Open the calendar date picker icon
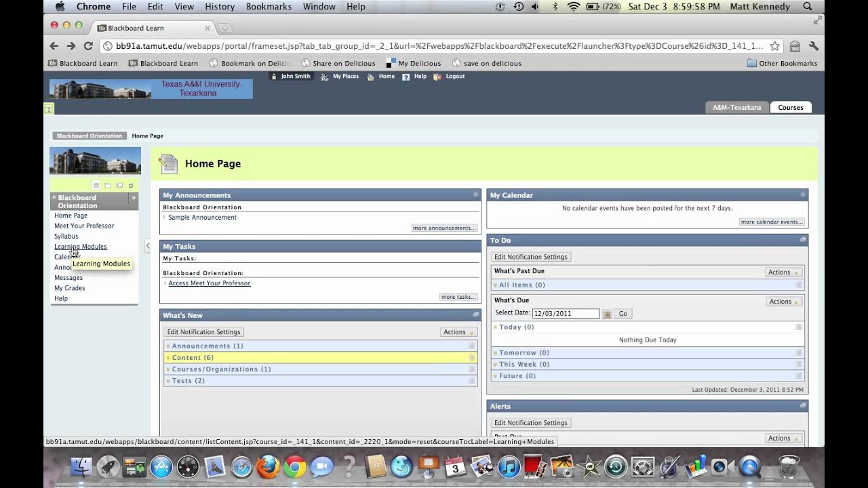The width and height of the screenshot is (868, 488). (x=607, y=314)
